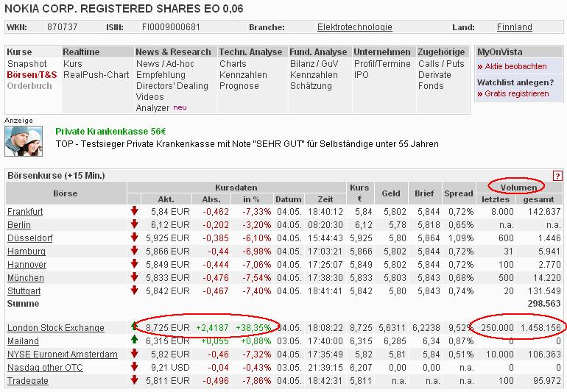The image size is (567, 392).
Task: Click the red help question mark icon
Action: 557,176
